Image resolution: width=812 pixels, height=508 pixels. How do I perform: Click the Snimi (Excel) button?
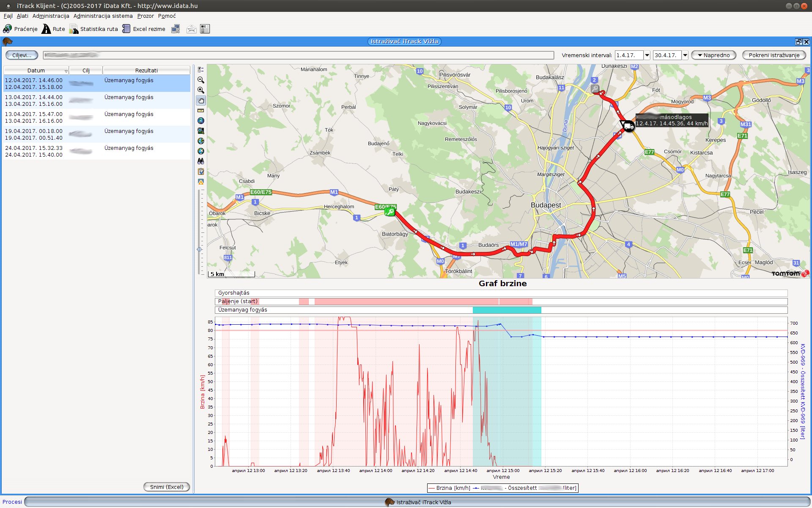pyautogui.click(x=167, y=487)
